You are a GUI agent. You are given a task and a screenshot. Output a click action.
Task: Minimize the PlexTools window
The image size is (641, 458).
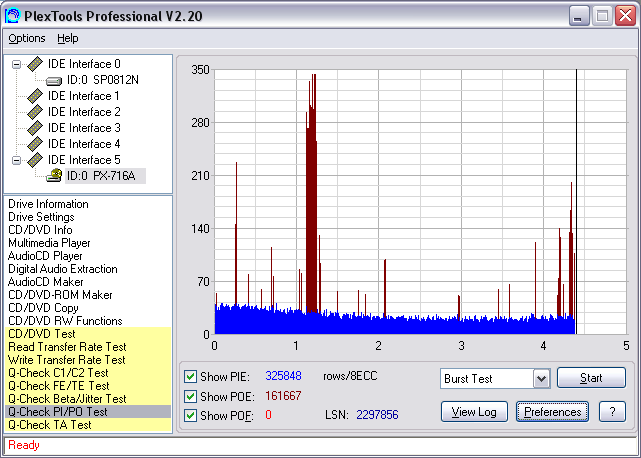click(579, 16)
